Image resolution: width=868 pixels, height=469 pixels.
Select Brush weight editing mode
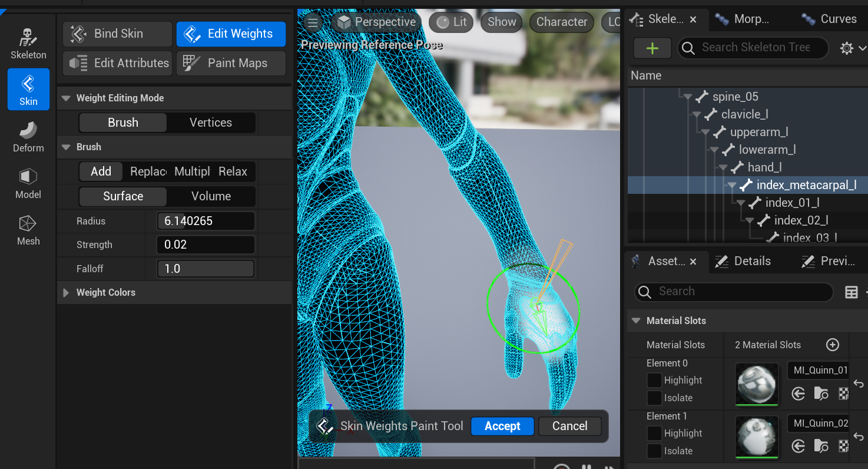(x=123, y=123)
